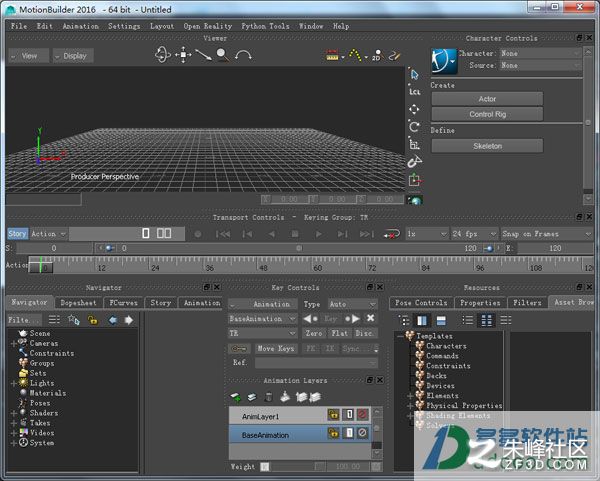Add a new animation layer with green plus icon
Screen dimensions: 600x481
coord(236,397)
